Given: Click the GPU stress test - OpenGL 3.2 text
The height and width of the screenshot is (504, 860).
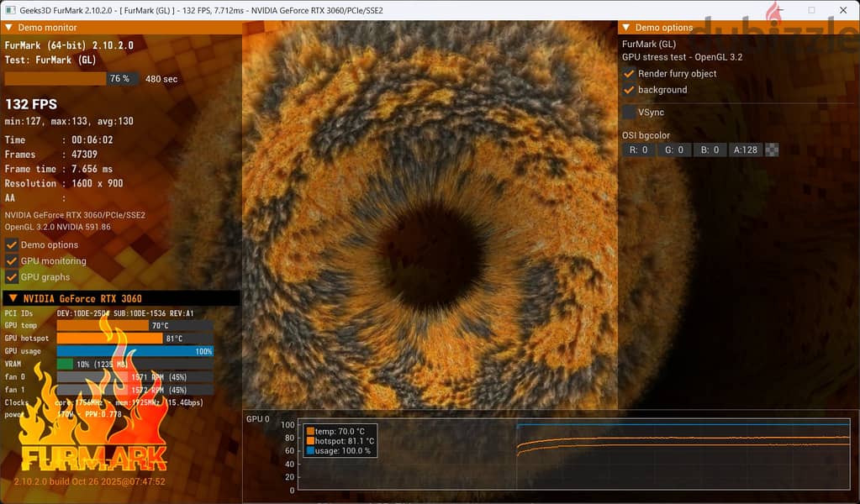Looking at the screenshot, I should click(x=683, y=57).
